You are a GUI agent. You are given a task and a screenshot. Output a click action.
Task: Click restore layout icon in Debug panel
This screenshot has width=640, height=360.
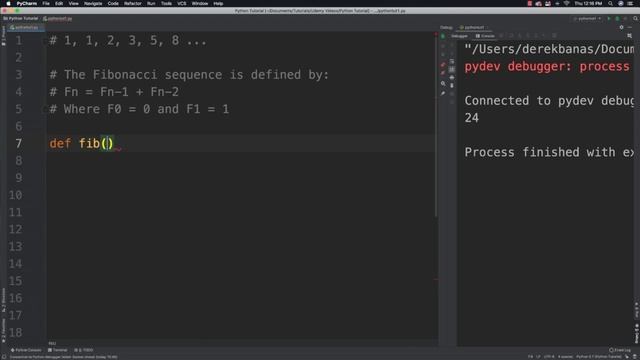[630, 36]
